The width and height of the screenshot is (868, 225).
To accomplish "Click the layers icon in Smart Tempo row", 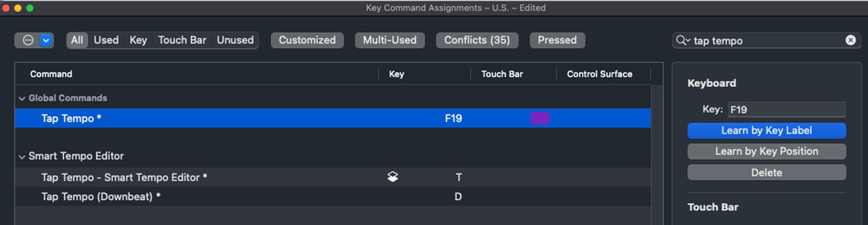I will 392,177.
